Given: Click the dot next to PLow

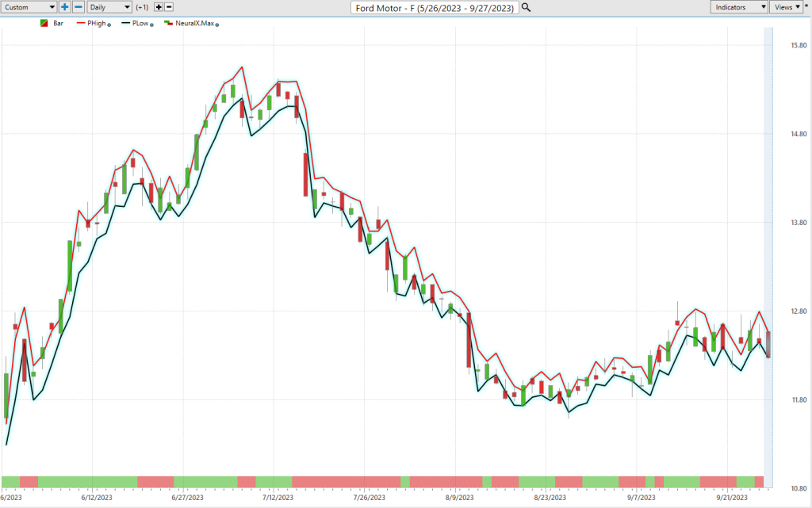Looking at the screenshot, I should 151,25.
